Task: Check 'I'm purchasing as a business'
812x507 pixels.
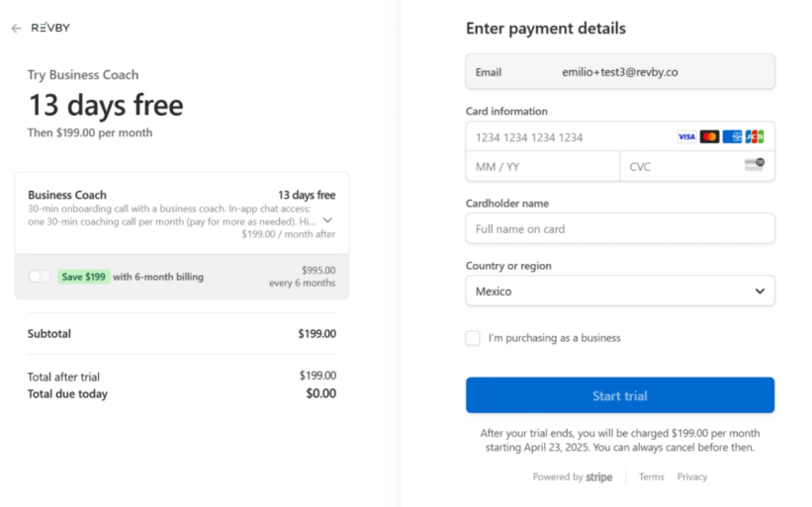Action: point(473,338)
